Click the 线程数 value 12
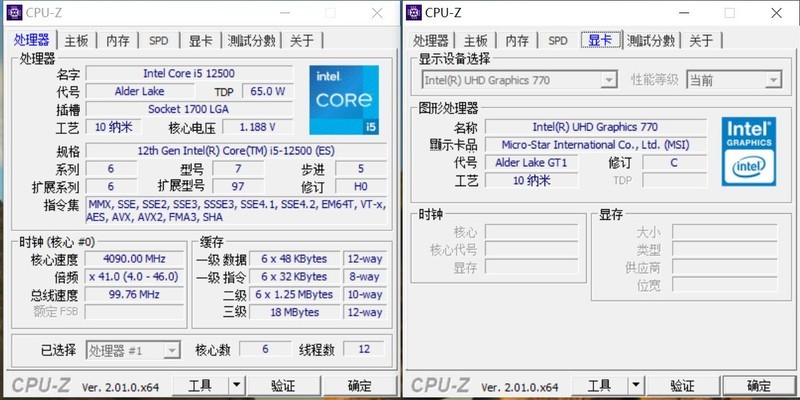Image resolution: width=800 pixels, height=400 pixels. 364,349
